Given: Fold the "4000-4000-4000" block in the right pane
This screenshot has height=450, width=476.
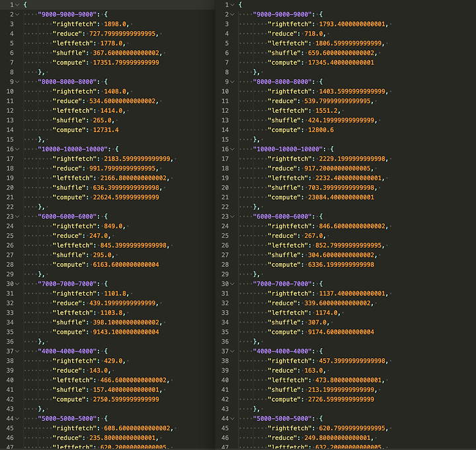Looking at the screenshot, I should click(232, 351).
